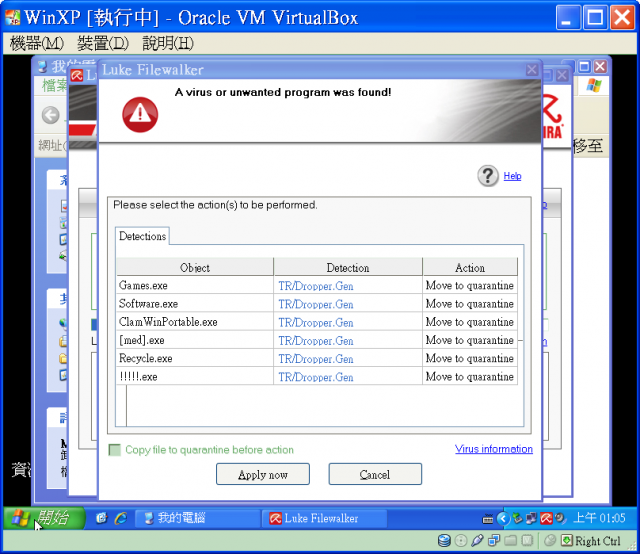Image resolution: width=640 pixels, height=554 pixels.
Task: Click the Avira umbrella tray icon
Action: pyautogui.click(x=546, y=518)
